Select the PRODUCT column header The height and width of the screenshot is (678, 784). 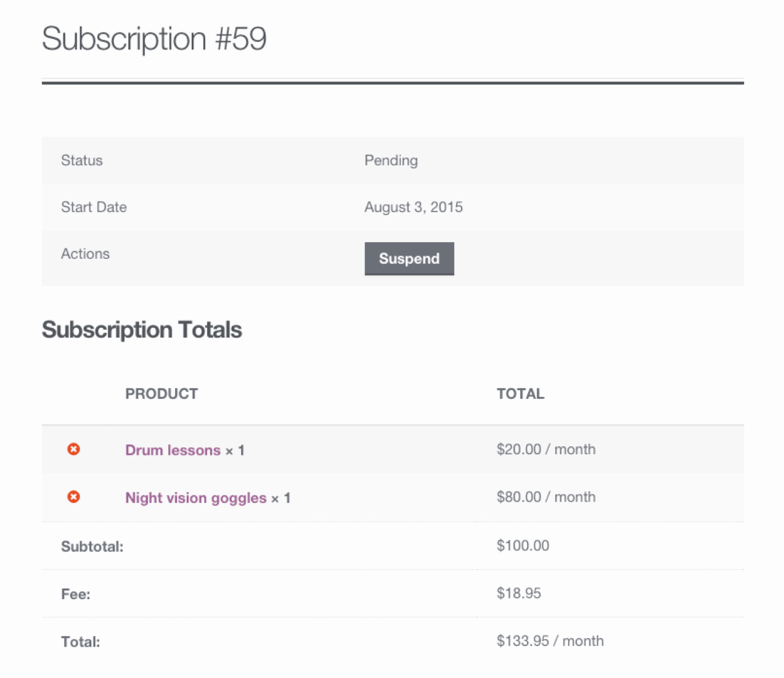(x=161, y=393)
